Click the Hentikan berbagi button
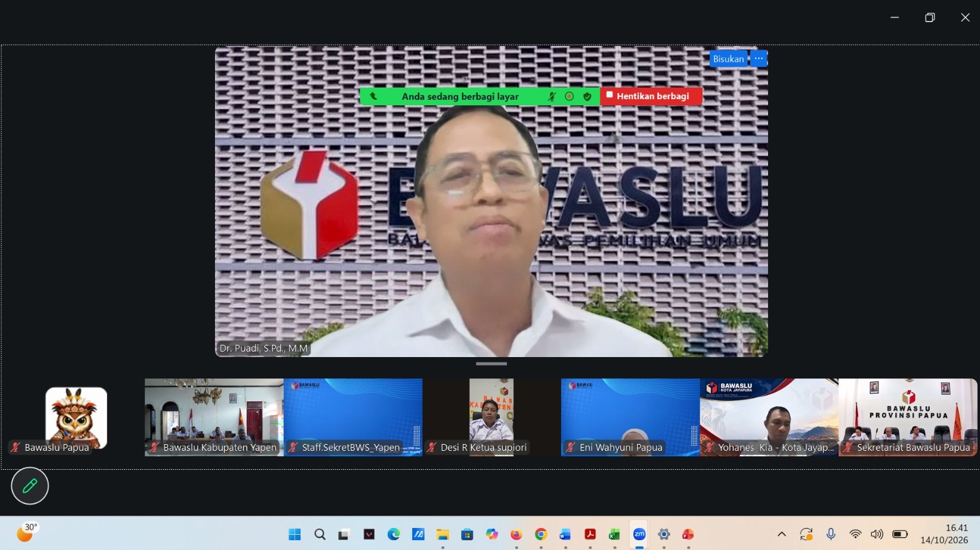980x550 pixels. click(651, 96)
